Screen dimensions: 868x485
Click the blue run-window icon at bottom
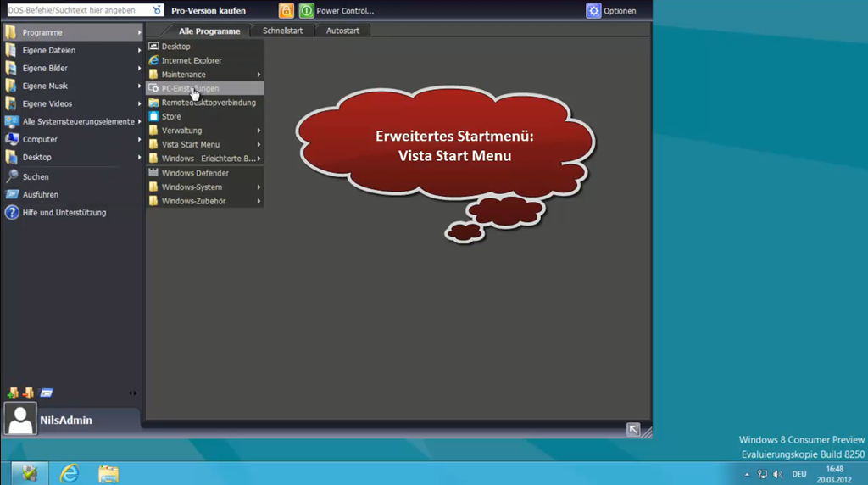click(47, 393)
